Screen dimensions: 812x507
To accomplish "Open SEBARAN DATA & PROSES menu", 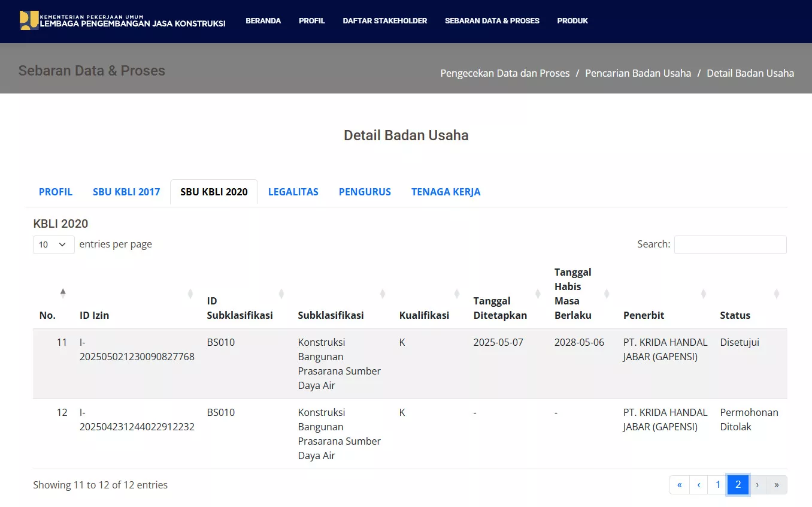I will pos(492,21).
